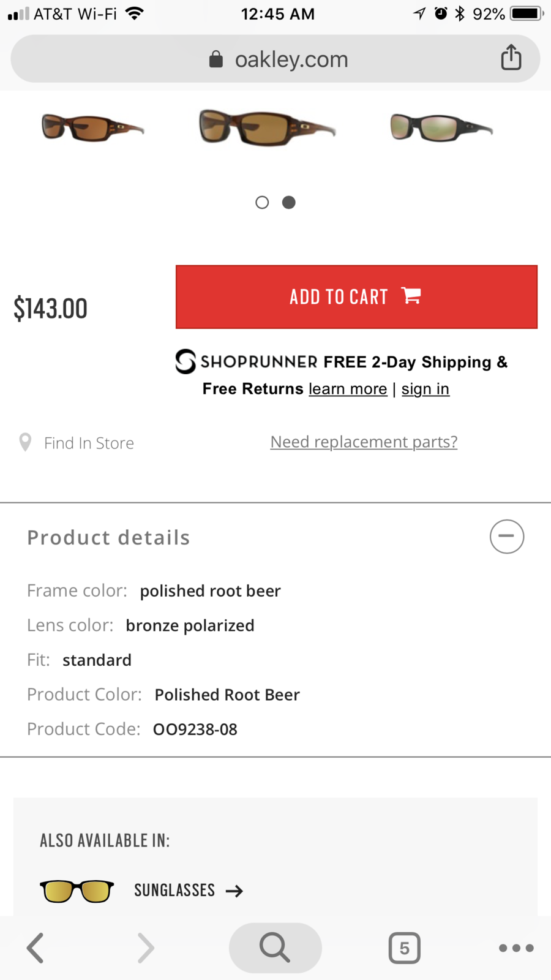The width and height of the screenshot is (551, 980).
Task: Click the Add to Cart button
Action: coord(356,297)
